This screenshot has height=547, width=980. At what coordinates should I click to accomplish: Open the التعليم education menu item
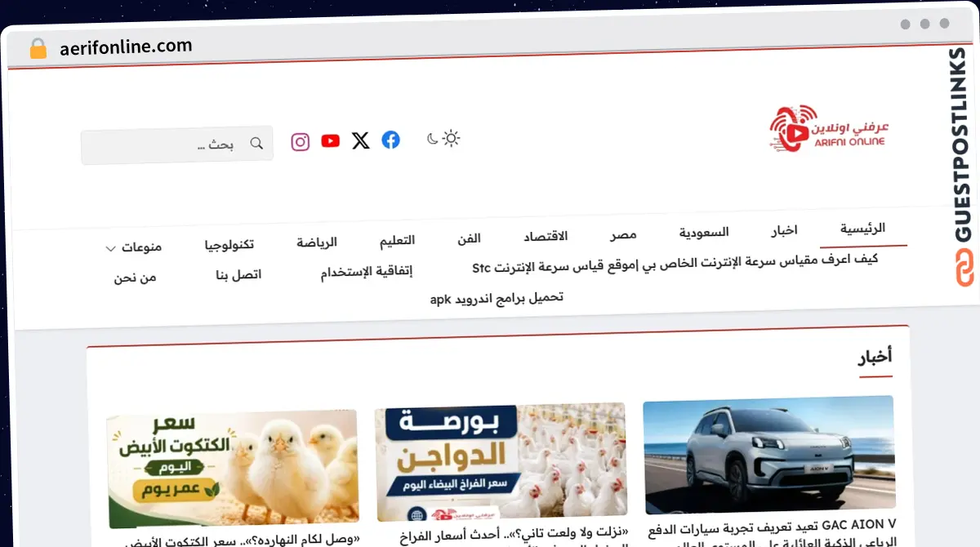pos(397,241)
